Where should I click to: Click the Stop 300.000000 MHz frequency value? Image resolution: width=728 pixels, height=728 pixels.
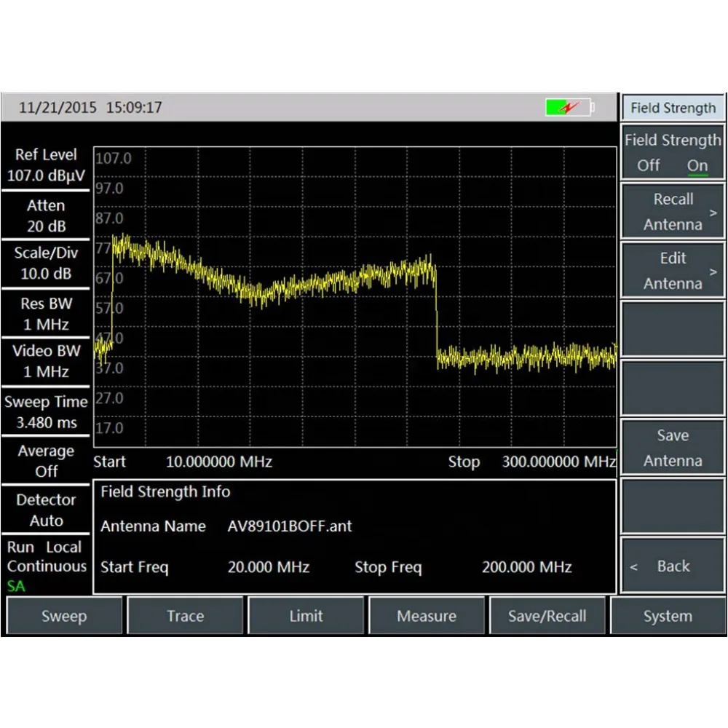pyautogui.click(x=559, y=462)
